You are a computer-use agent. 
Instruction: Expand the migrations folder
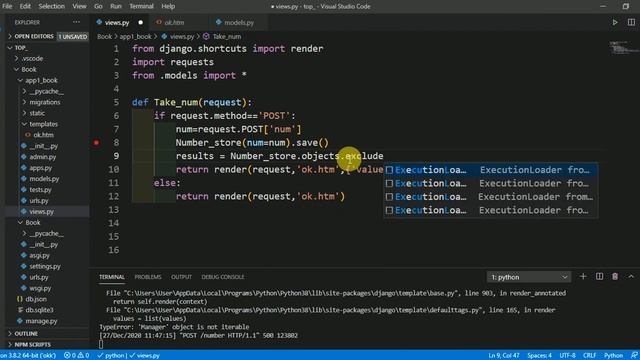tap(44, 102)
